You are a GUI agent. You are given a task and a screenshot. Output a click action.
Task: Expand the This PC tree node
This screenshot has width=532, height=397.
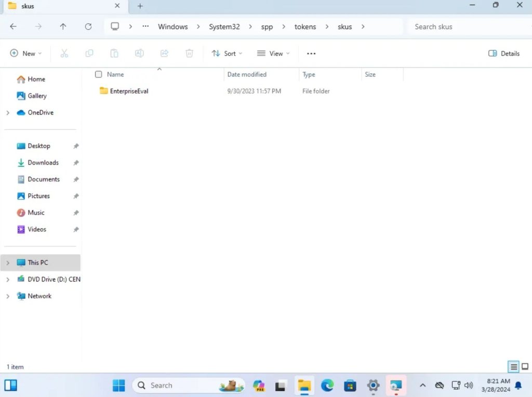click(8, 262)
